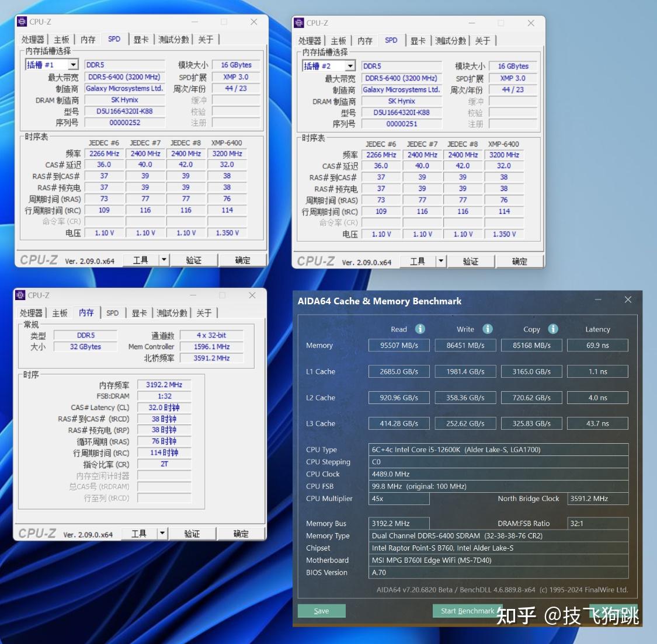Image resolution: width=657 pixels, height=644 pixels.
Task: Open 显卡 tab in slot #2 window
Action: [418, 41]
